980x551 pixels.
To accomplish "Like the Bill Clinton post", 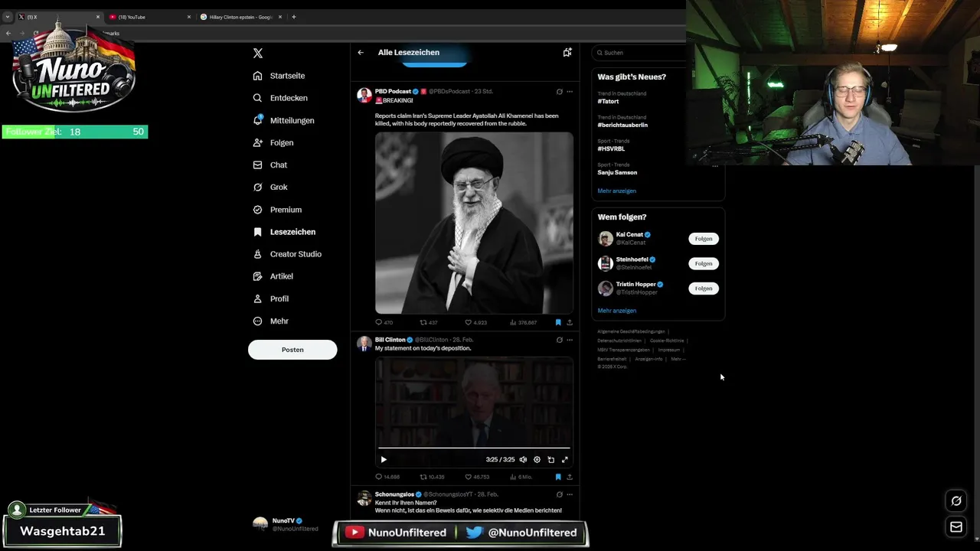I will [477, 477].
